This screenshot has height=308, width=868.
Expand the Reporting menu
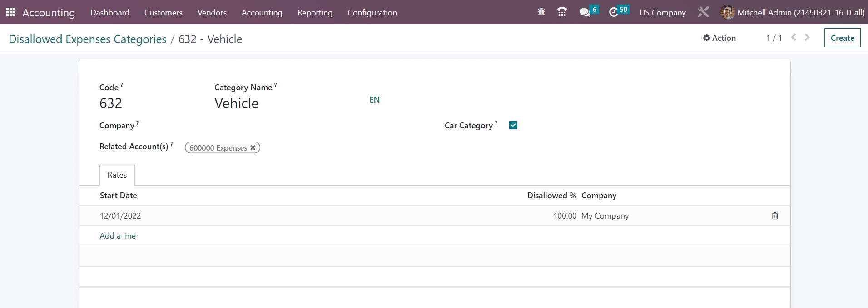315,13
